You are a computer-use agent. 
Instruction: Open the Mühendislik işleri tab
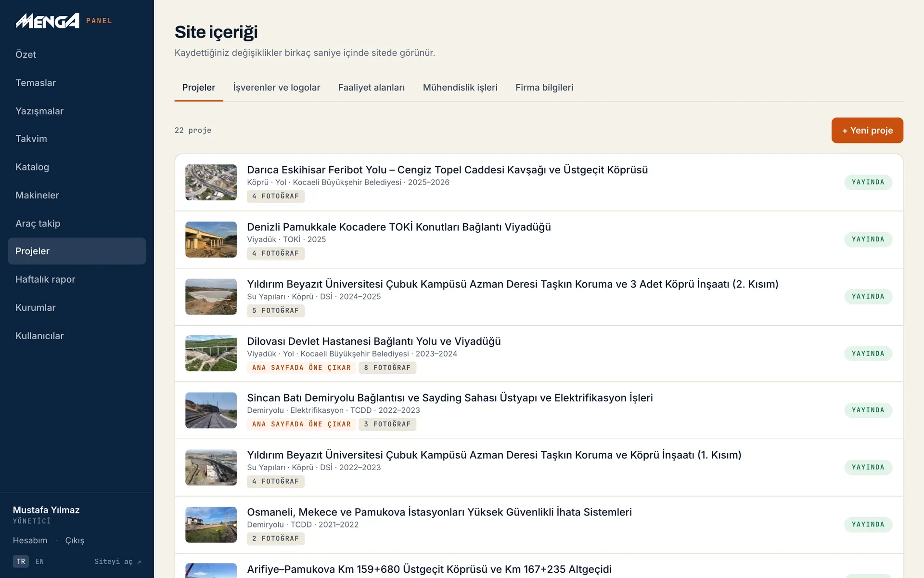[x=460, y=88]
